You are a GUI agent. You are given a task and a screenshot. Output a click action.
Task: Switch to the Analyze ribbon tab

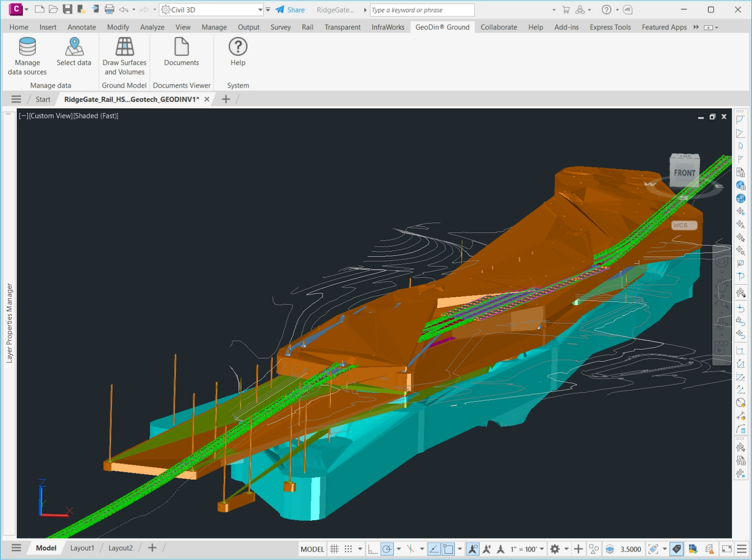pyautogui.click(x=152, y=27)
